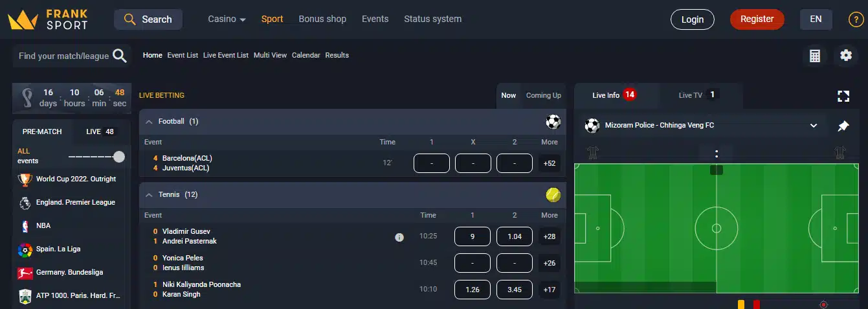The width and height of the screenshot is (868, 309).
Task: Collapse the Football section chevron
Action: click(149, 122)
